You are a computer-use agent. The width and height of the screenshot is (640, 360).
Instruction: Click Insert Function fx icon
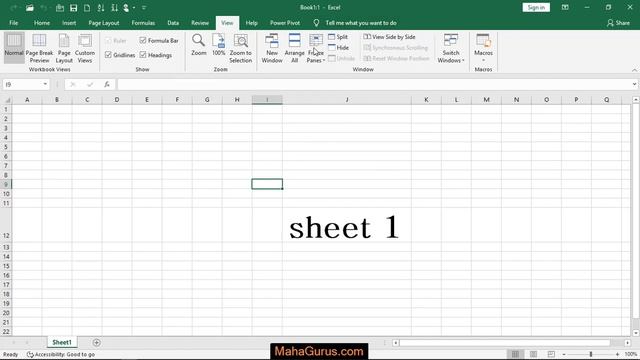(x=107, y=84)
